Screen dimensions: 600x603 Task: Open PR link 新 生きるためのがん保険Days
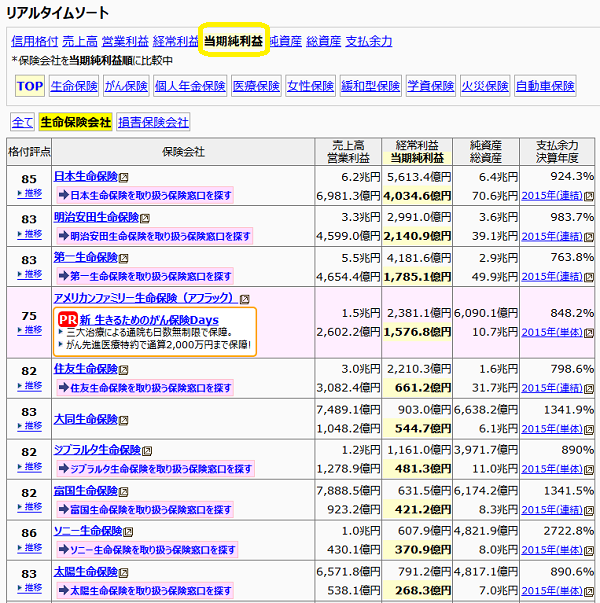point(149,320)
